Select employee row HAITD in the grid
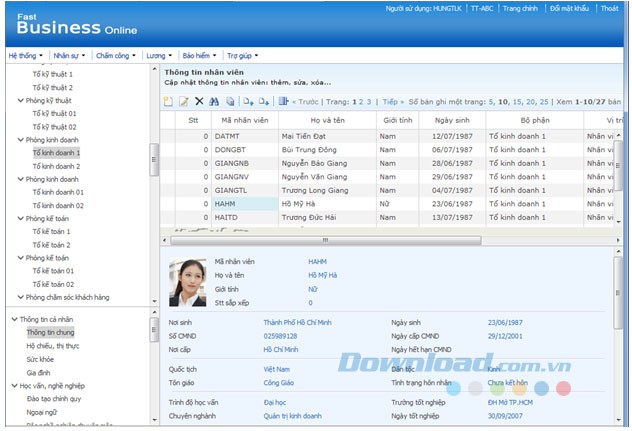632x431 pixels. pos(226,217)
